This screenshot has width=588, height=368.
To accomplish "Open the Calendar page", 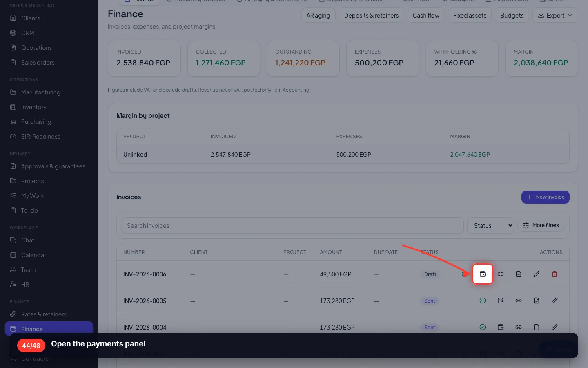I will pos(49,255).
